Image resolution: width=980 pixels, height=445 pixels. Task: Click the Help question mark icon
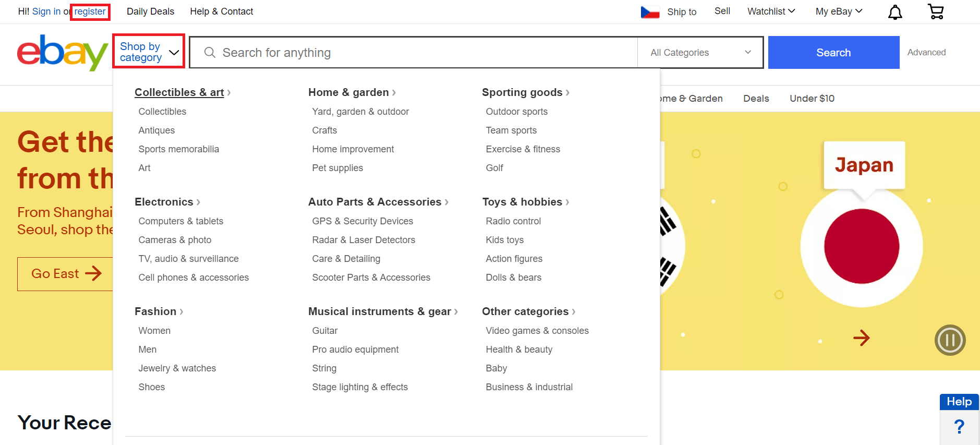(x=960, y=427)
